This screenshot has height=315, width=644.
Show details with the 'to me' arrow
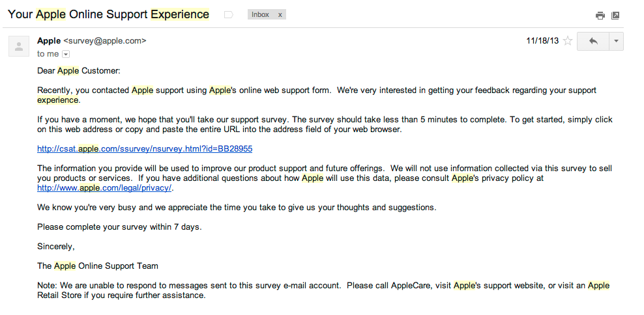[65, 54]
